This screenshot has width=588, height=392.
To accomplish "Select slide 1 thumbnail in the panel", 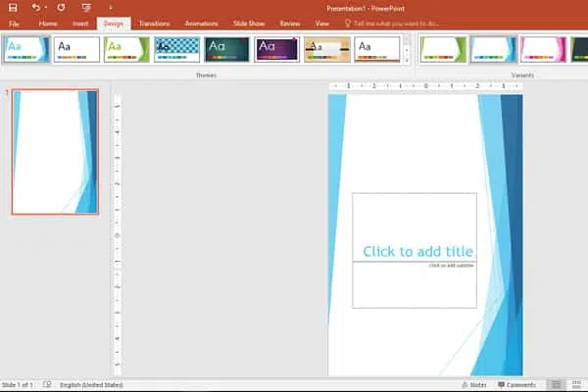I will click(55, 152).
